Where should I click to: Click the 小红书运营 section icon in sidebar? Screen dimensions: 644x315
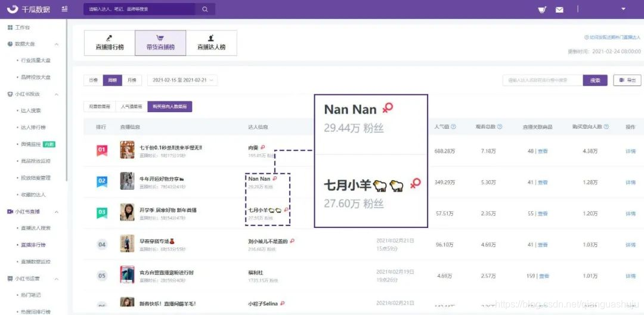[10, 279]
